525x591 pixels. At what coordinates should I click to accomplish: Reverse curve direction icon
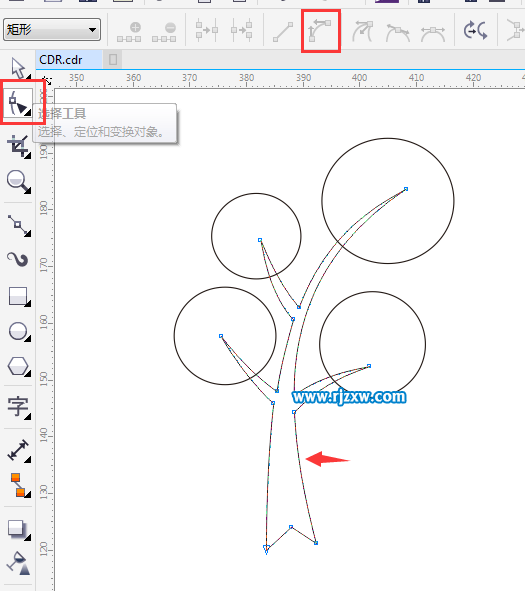[476, 31]
